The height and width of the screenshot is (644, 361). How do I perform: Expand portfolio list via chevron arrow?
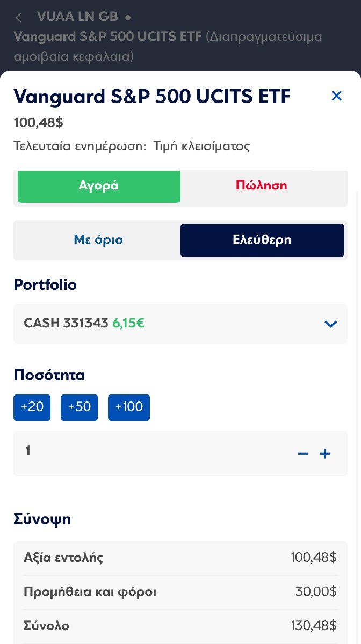pyautogui.click(x=330, y=324)
